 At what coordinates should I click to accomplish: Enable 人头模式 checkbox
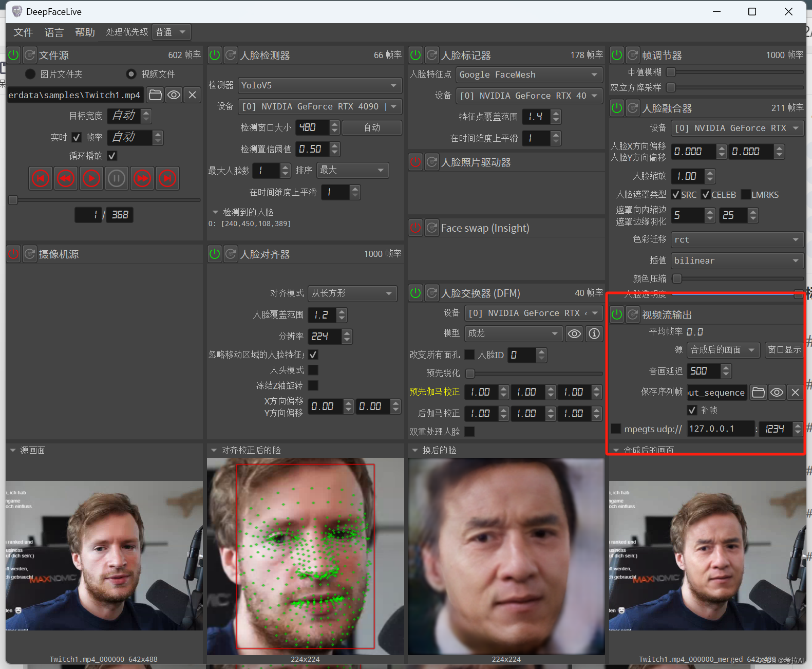(313, 370)
